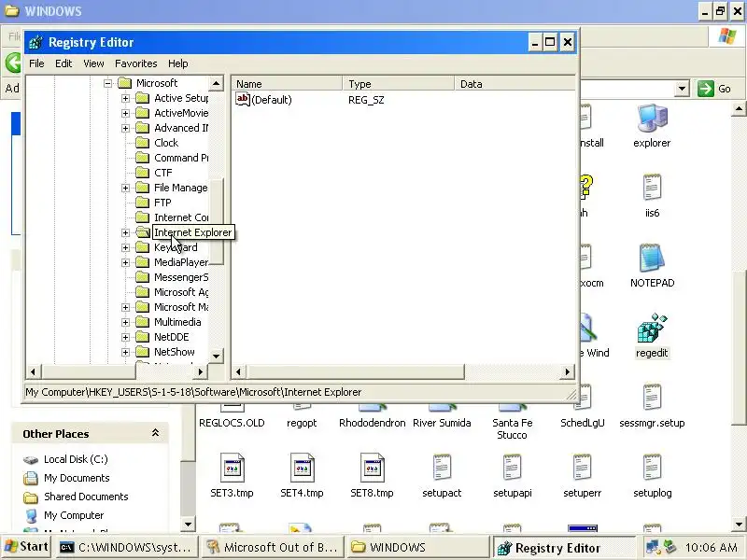The height and width of the screenshot is (560, 747).
Task: Click the Shared Documents folder icon
Action: (31, 497)
